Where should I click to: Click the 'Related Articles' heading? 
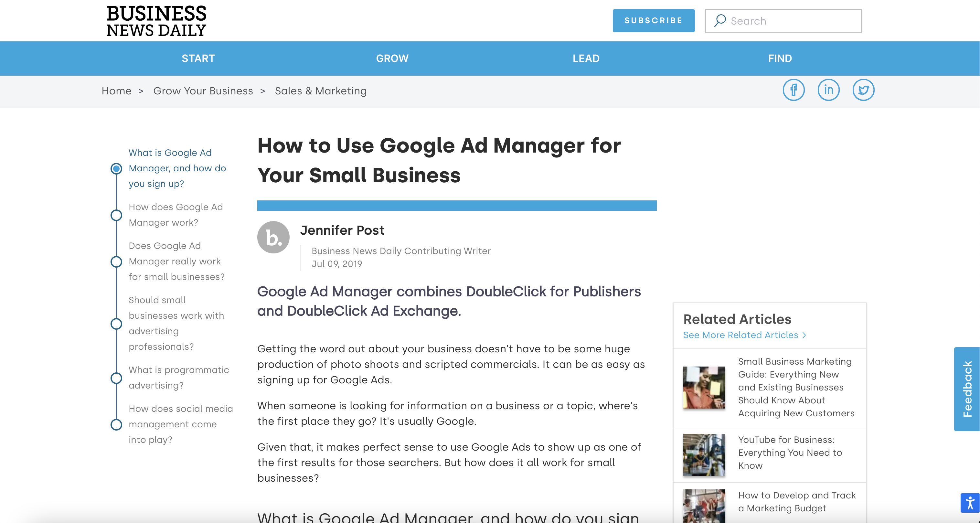click(x=737, y=319)
